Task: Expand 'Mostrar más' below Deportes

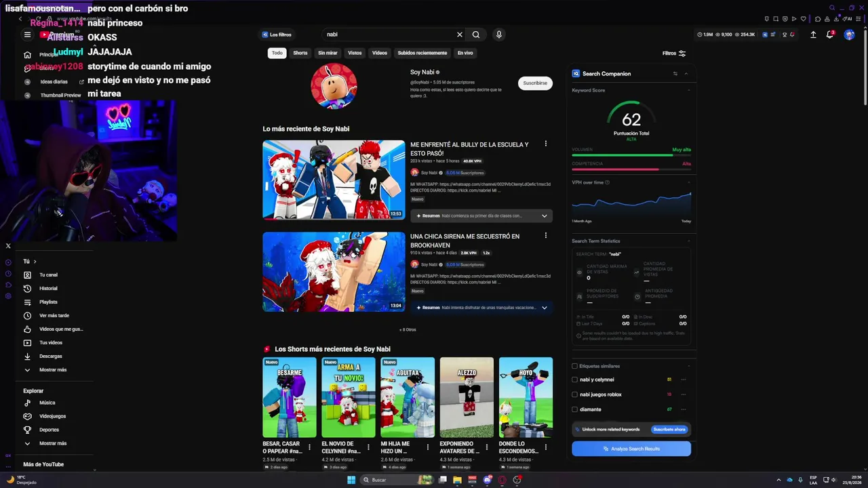Action: click(x=52, y=443)
